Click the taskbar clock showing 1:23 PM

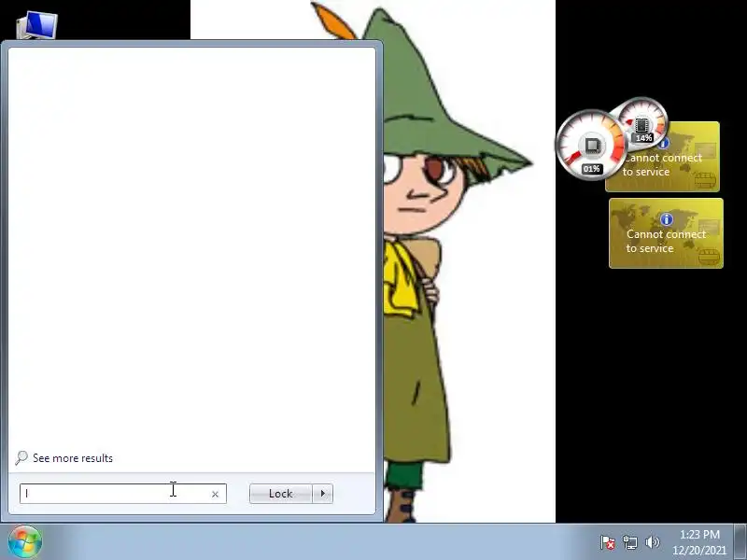(x=699, y=542)
